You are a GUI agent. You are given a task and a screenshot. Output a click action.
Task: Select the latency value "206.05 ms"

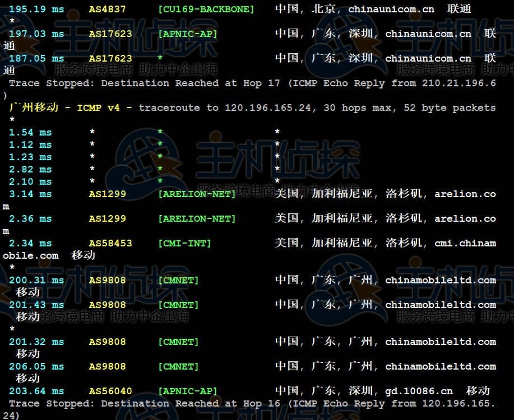(36, 366)
